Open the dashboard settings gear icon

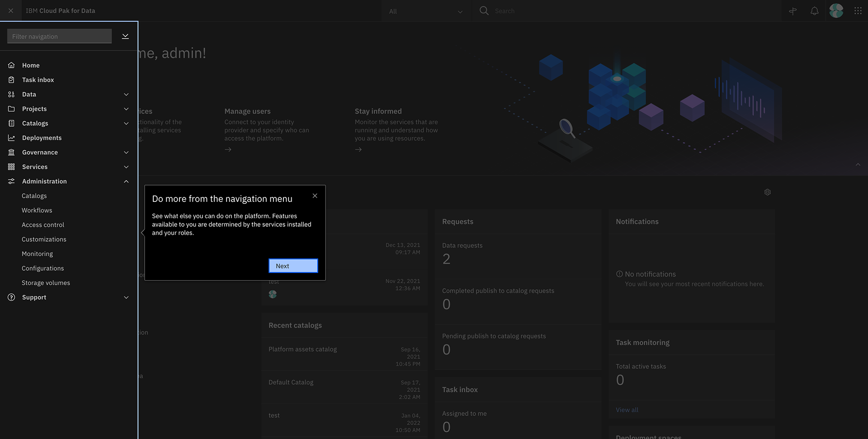tap(767, 192)
